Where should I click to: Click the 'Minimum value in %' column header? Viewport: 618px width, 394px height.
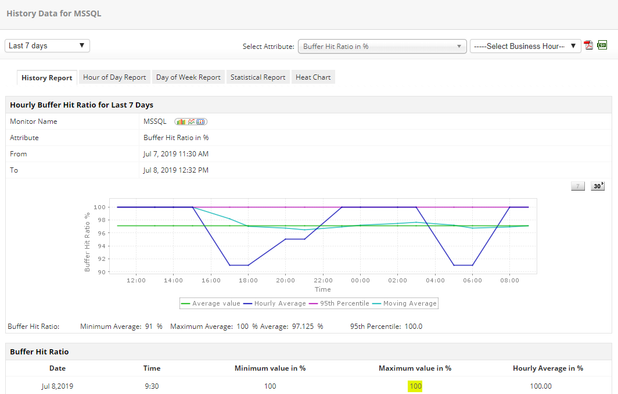click(x=270, y=368)
